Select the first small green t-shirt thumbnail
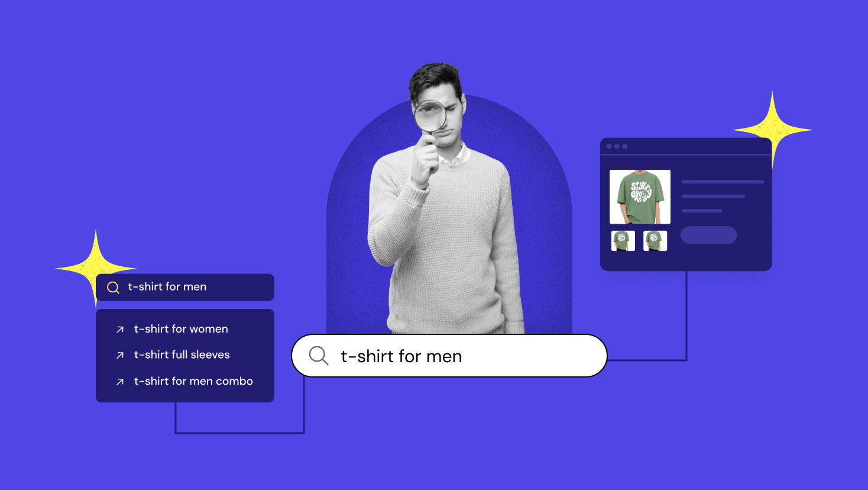The height and width of the screenshot is (490, 868). click(623, 241)
